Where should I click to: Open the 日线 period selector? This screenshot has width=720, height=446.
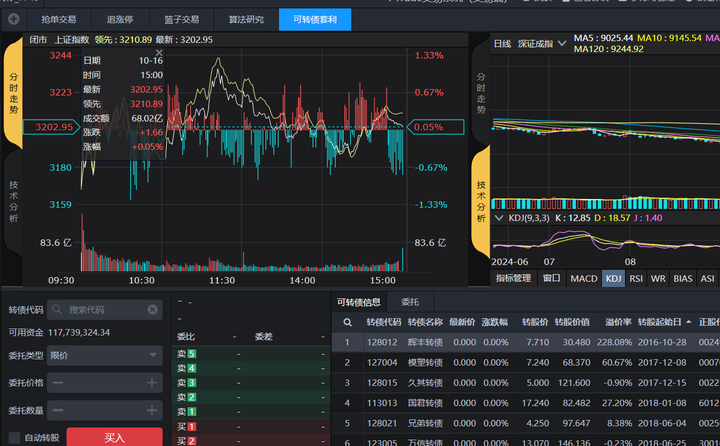point(503,44)
